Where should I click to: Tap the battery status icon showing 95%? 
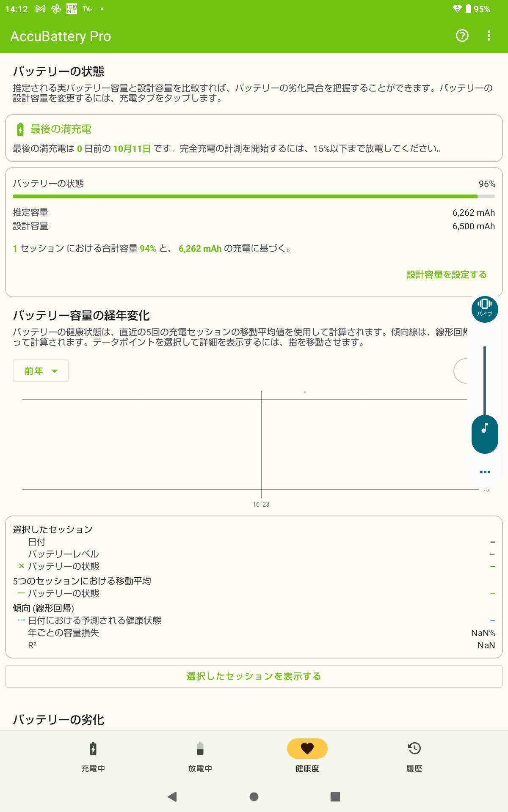tap(468, 9)
